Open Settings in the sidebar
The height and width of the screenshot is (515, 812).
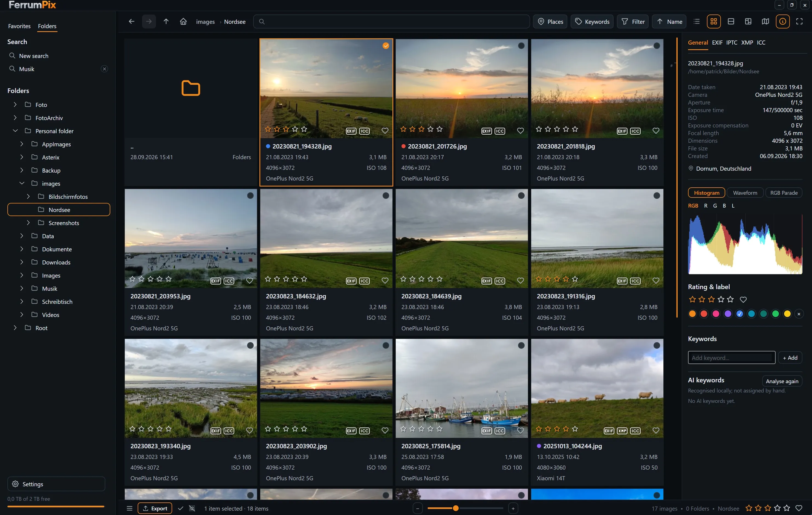coord(56,484)
